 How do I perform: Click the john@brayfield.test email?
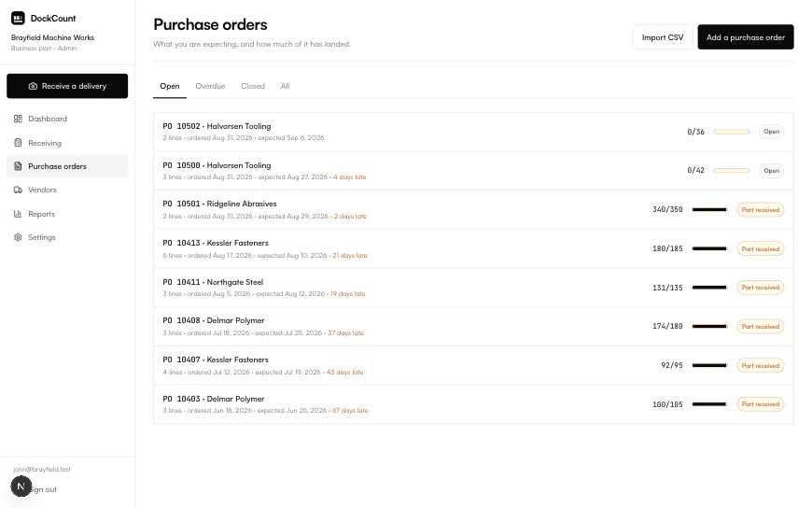(x=42, y=469)
